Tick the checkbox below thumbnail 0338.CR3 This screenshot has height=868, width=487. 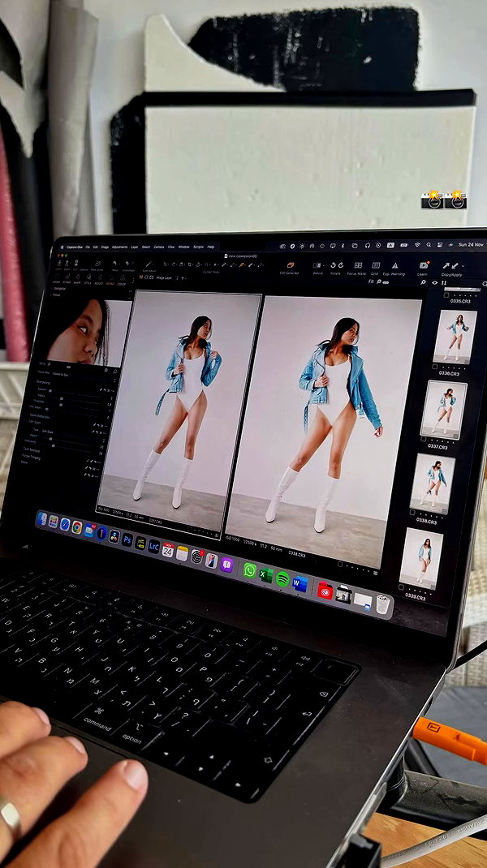pos(412,513)
